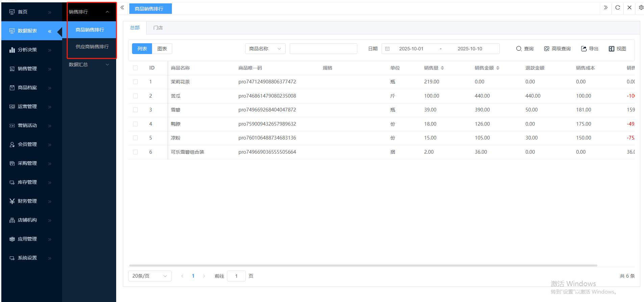This screenshot has height=302, width=644.
Task: Collapse sidebar with double-left arrow icon
Action: point(122,8)
